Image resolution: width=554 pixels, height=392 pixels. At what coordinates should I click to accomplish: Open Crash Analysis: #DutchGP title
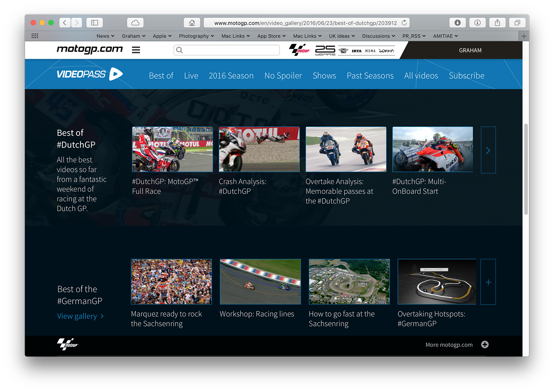point(242,187)
